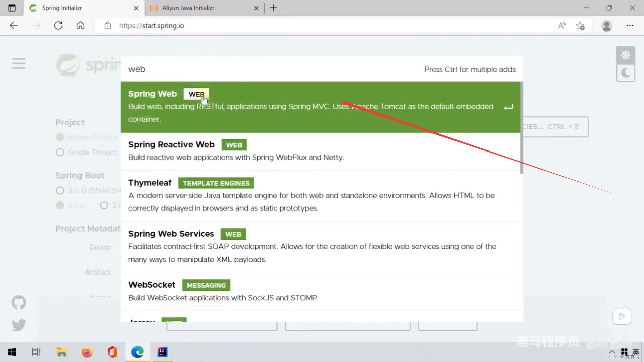
Task: View site information lock icon
Action: point(107,25)
